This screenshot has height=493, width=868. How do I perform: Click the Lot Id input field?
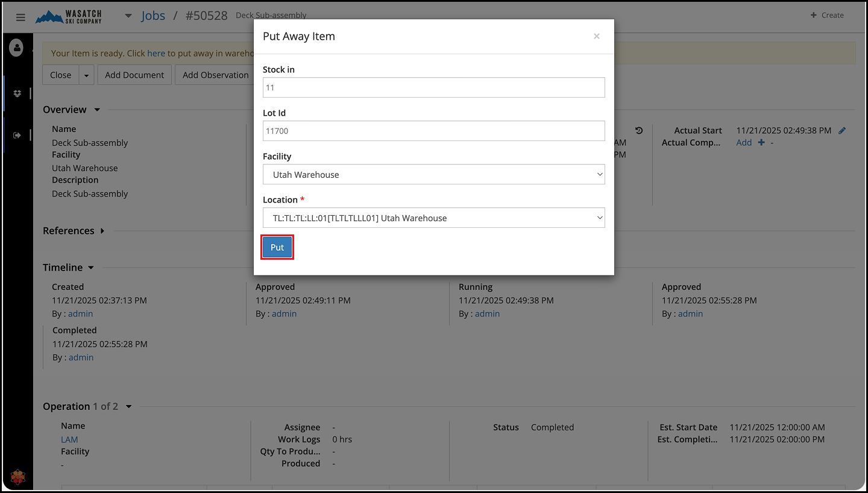(433, 131)
